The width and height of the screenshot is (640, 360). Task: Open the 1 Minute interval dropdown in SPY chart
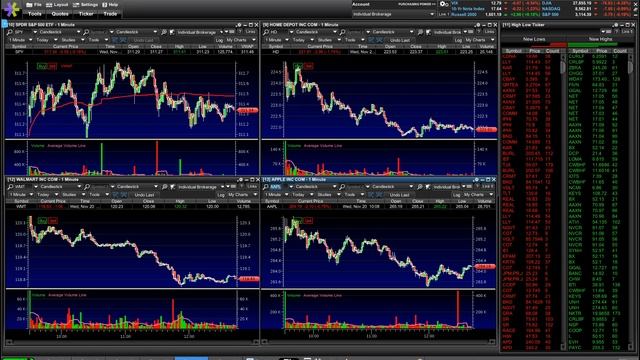tap(20, 40)
